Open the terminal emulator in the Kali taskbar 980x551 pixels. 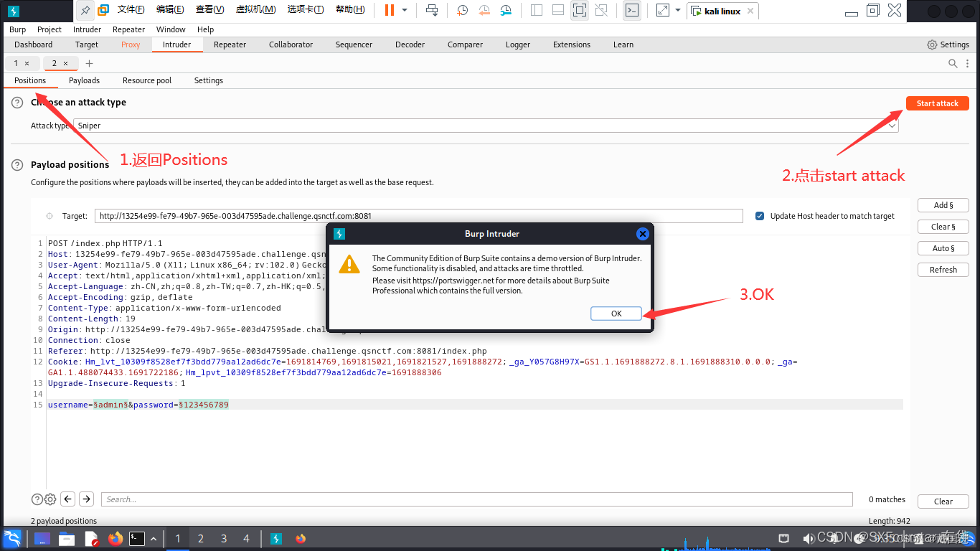tap(137, 538)
